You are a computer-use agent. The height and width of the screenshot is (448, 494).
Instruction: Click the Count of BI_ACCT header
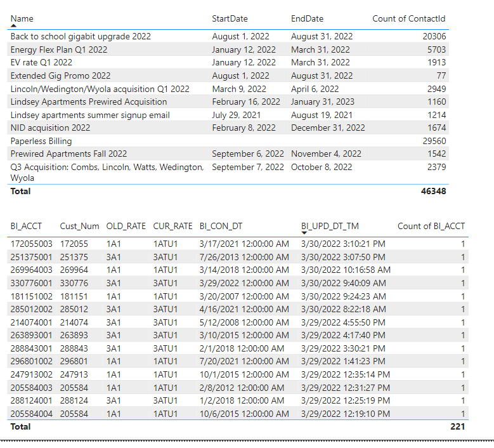point(431,227)
